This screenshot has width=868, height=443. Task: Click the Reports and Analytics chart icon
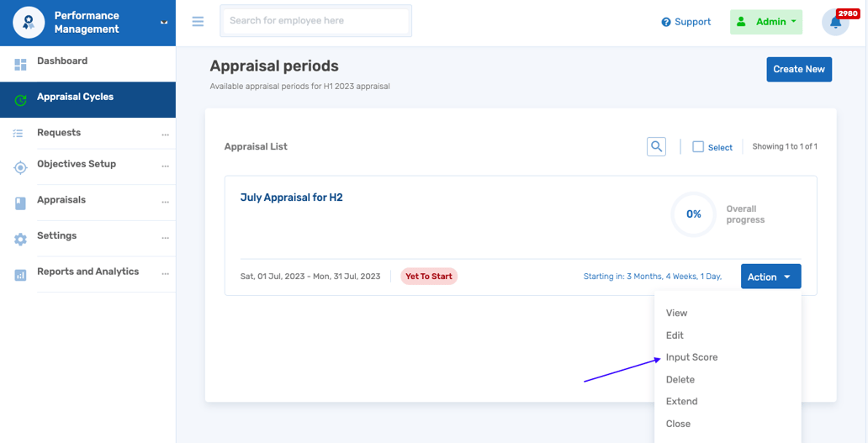tap(20, 275)
